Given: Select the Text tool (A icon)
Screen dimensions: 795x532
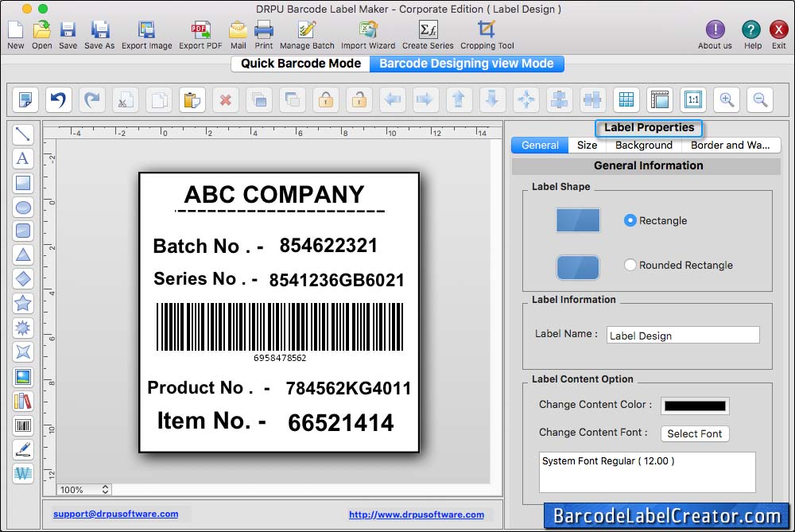Looking at the screenshot, I should tap(23, 159).
